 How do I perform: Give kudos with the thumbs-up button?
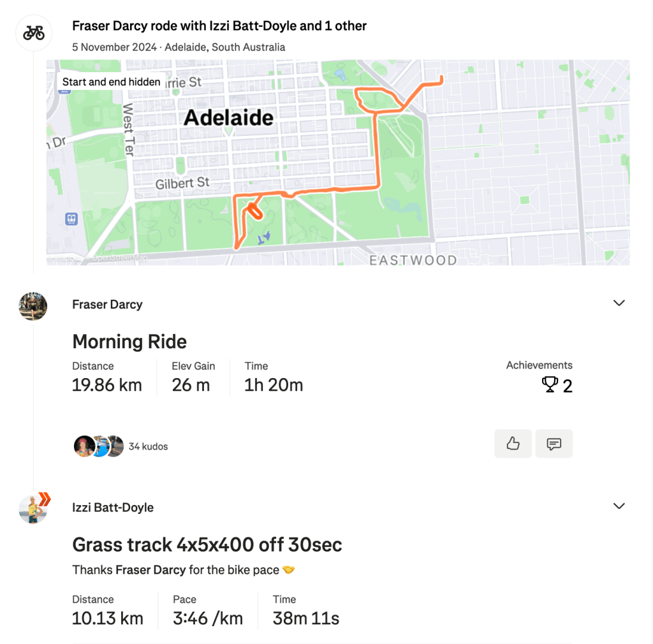click(x=513, y=444)
